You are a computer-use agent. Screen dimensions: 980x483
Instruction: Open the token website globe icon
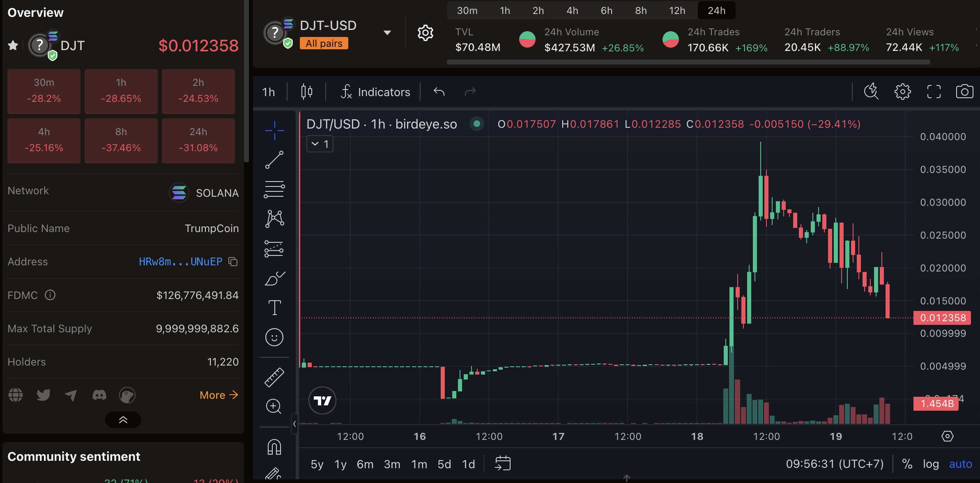(16, 395)
